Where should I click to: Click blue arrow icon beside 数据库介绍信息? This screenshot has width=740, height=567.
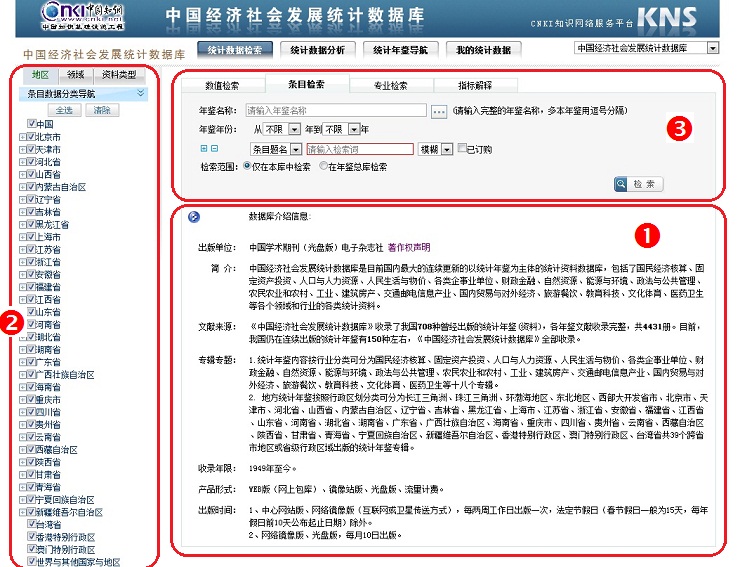coord(194,216)
